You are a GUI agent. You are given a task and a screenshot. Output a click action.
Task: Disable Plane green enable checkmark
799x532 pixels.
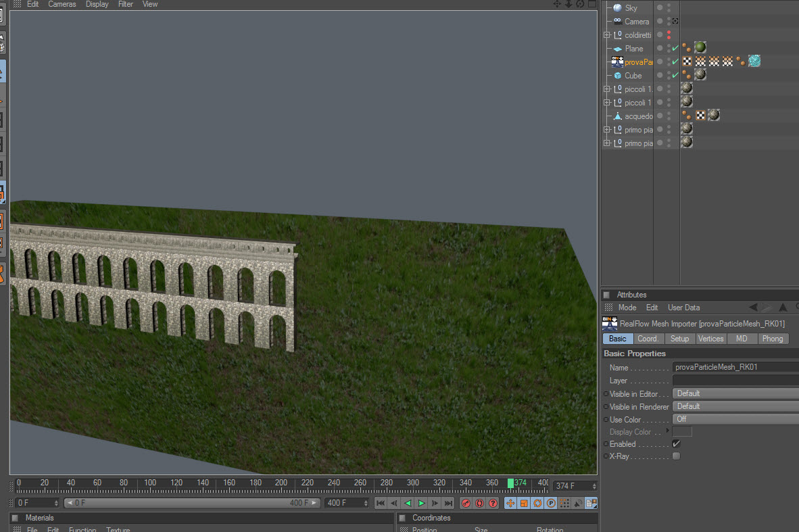675,49
